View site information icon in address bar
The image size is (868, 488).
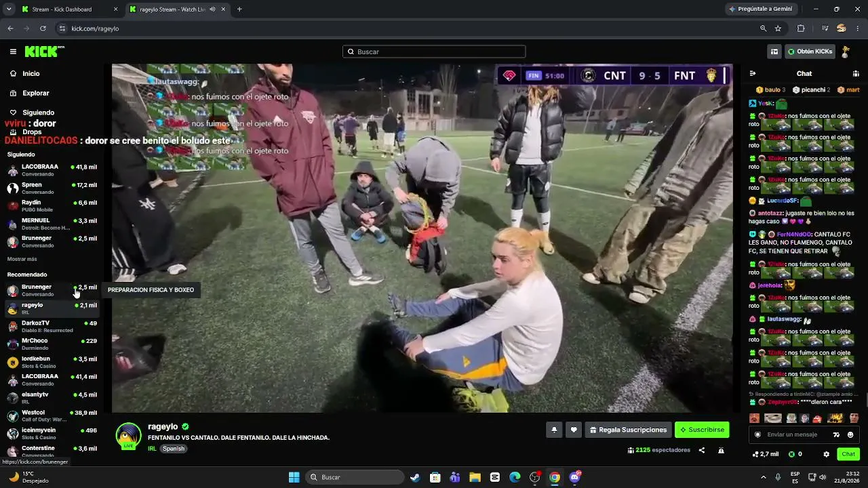point(62,28)
